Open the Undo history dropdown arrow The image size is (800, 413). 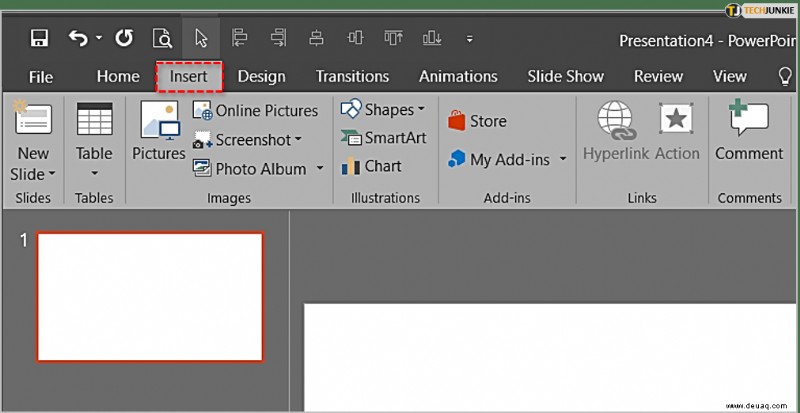(x=99, y=38)
